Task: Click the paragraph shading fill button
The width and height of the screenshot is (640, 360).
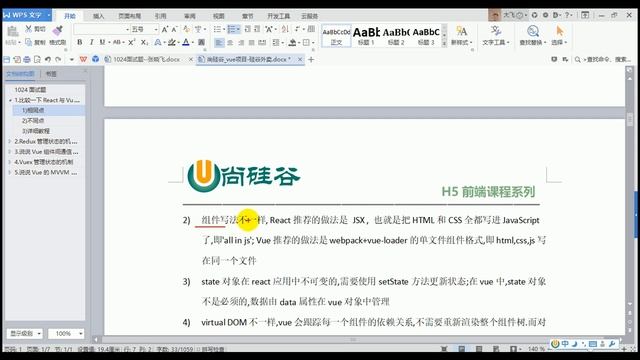Action: (292, 42)
